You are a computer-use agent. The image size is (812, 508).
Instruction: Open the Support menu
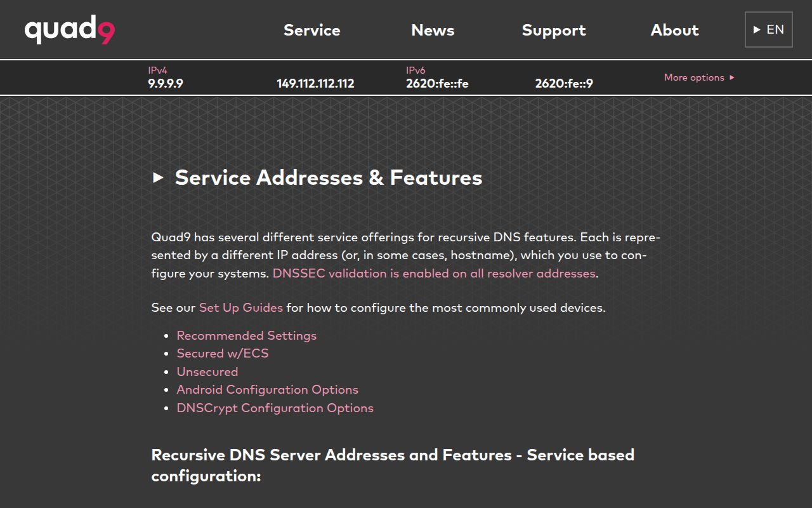point(554,30)
